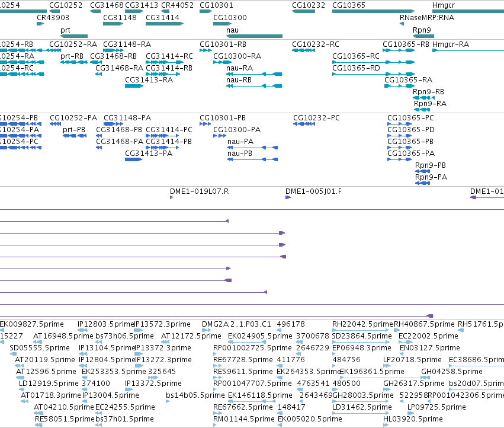Click transcript Rpn9-RB
Viewport: 504px width, 428px height.
tap(423, 98)
